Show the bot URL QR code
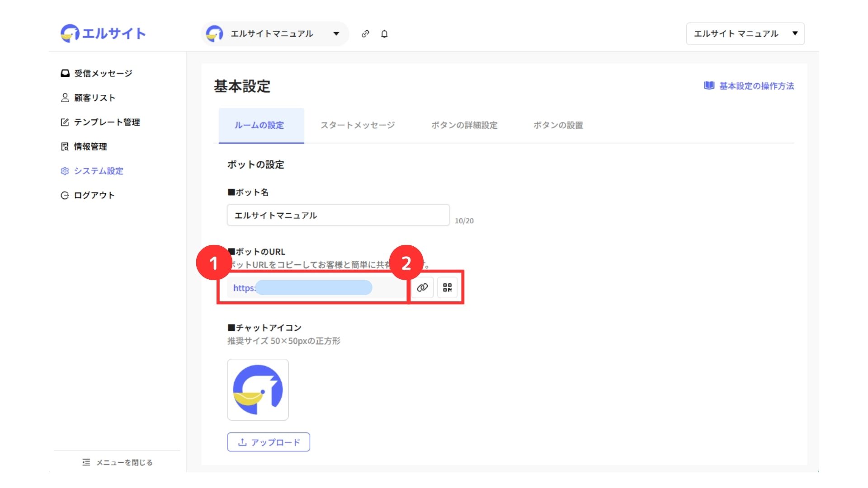This screenshot has width=868, height=488. (x=447, y=287)
